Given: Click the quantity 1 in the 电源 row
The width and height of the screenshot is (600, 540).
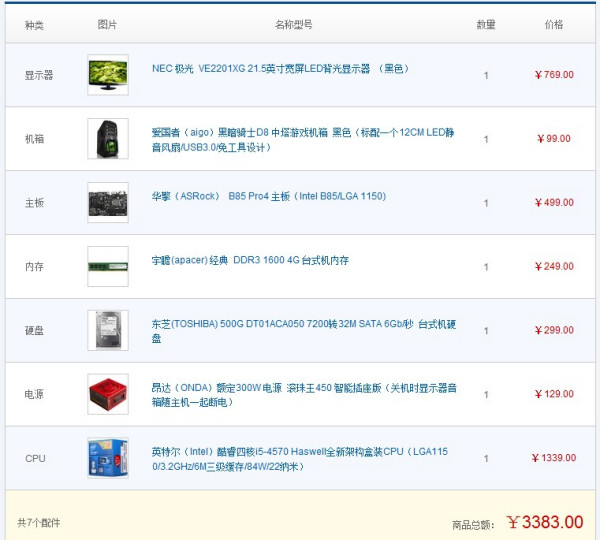Looking at the screenshot, I should [x=486, y=395].
